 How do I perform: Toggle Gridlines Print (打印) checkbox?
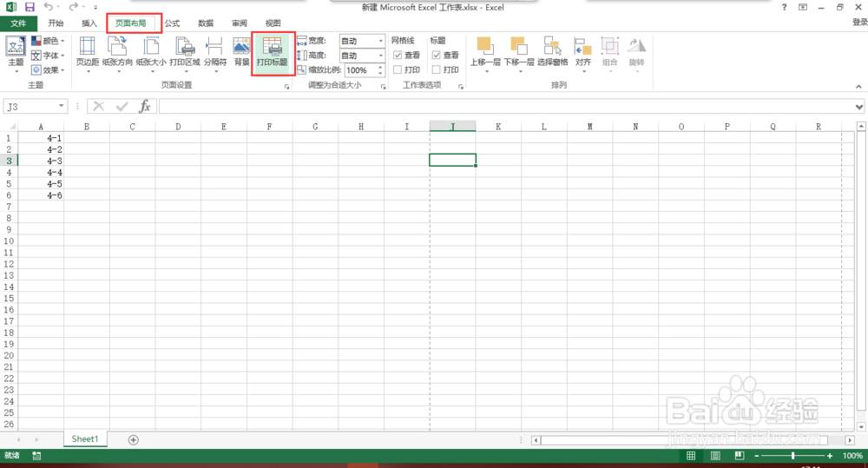(398, 69)
